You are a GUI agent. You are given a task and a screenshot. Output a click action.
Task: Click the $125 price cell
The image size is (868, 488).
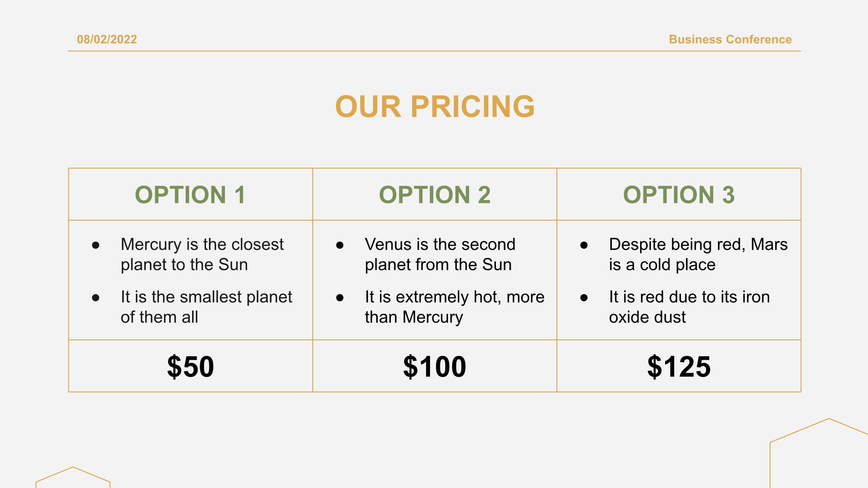(679, 366)
